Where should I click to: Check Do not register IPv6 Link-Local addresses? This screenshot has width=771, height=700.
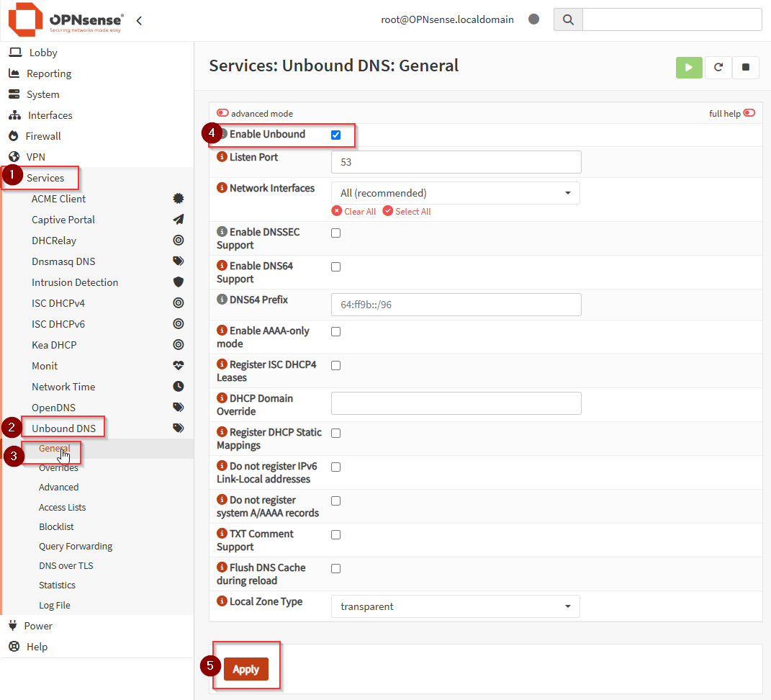point(336,467)
